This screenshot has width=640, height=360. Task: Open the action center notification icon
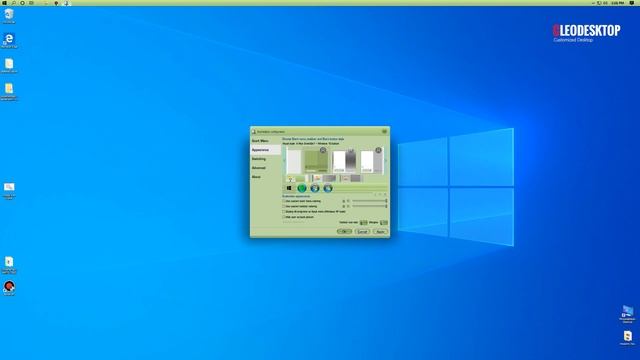(x=632, y=3)
